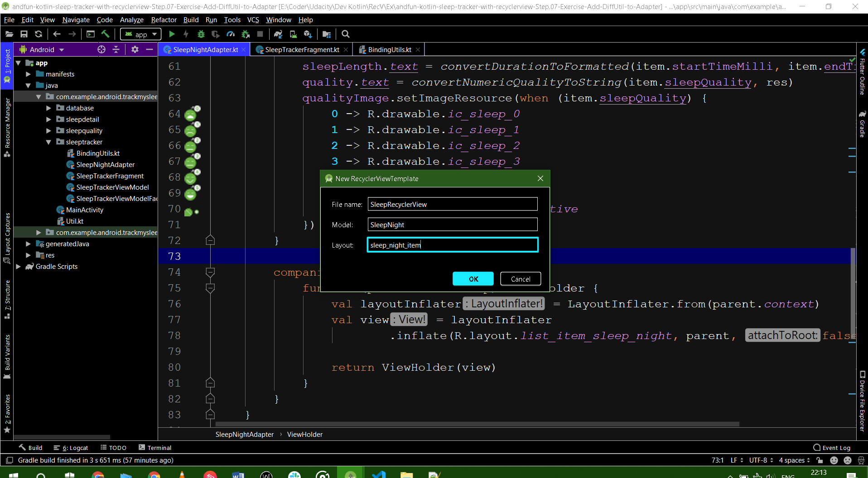The image size is (868, 478).
Task: Click Cancel in New RecyclerViewTemplate dialog
Action: [521, 279]
